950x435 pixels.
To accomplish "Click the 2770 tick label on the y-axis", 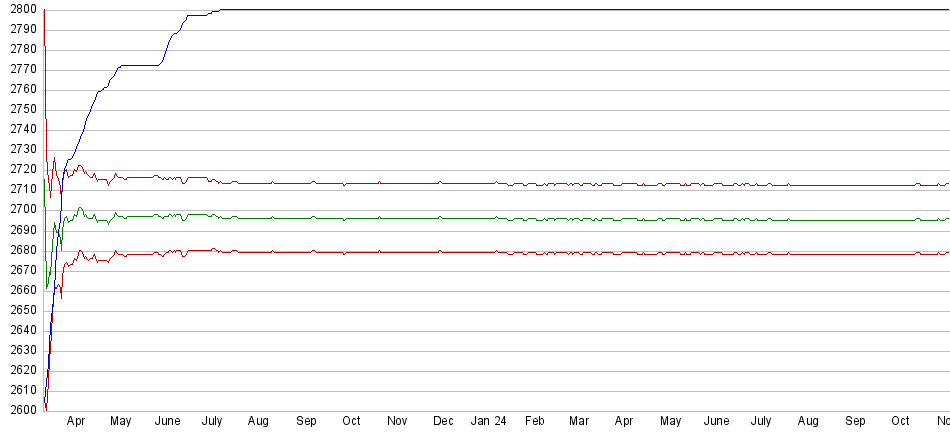I will point(20,70).
